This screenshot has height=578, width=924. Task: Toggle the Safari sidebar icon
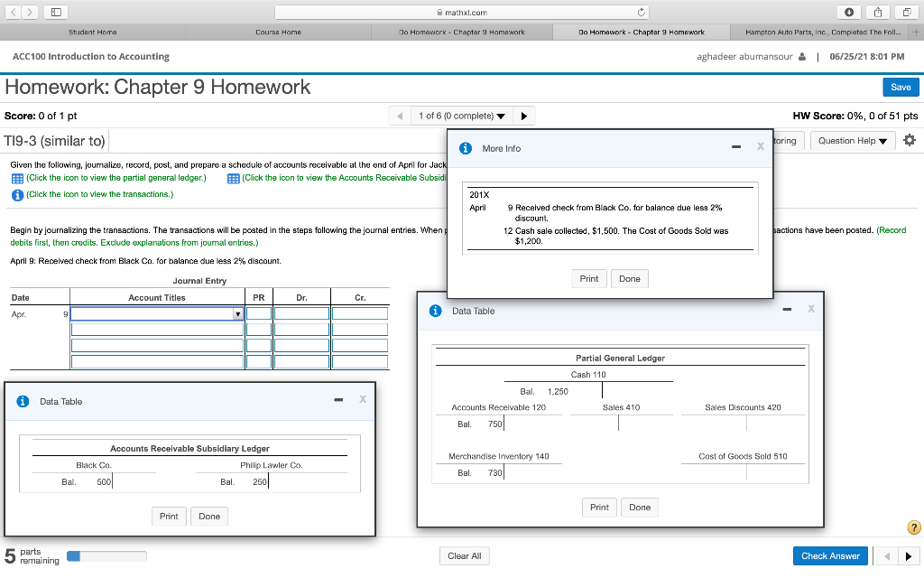(x=57, y=12)
